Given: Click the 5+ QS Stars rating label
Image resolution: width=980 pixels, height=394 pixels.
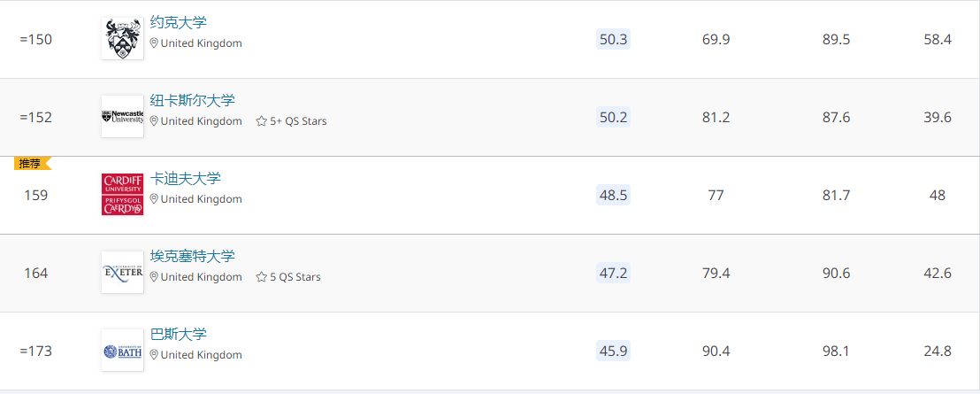Looking at the screenshot, I should click(x=298, y=121).
